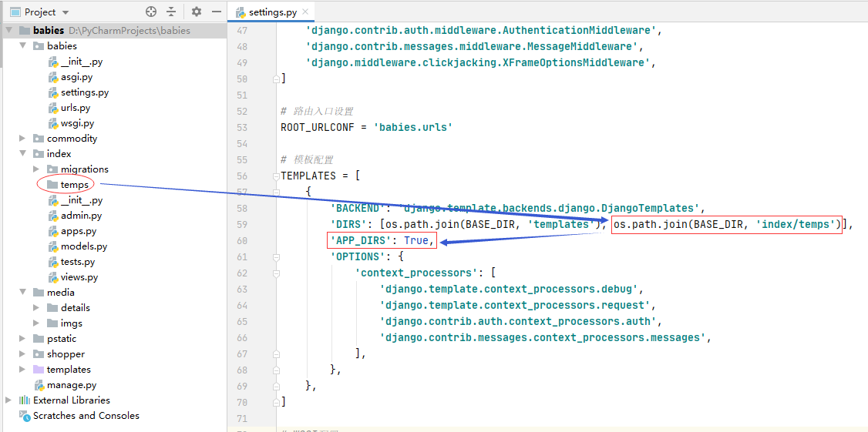The width and height of the screenshot is (868, 432).
Task: Expand the details folder
Action: [36, 307]
